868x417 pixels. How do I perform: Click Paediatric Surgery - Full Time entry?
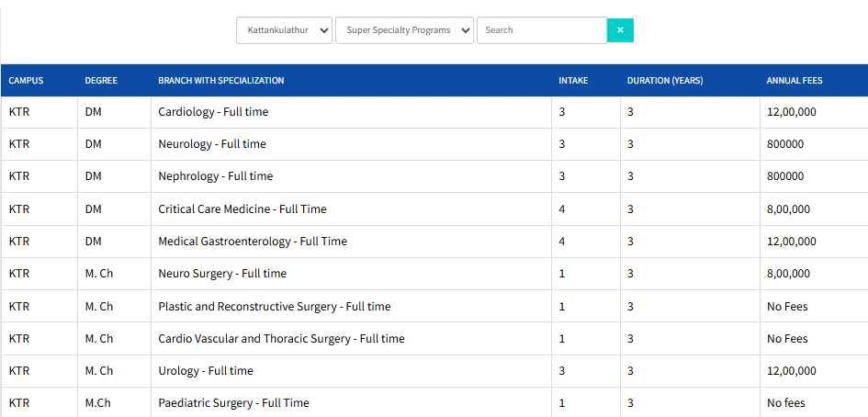233,403
